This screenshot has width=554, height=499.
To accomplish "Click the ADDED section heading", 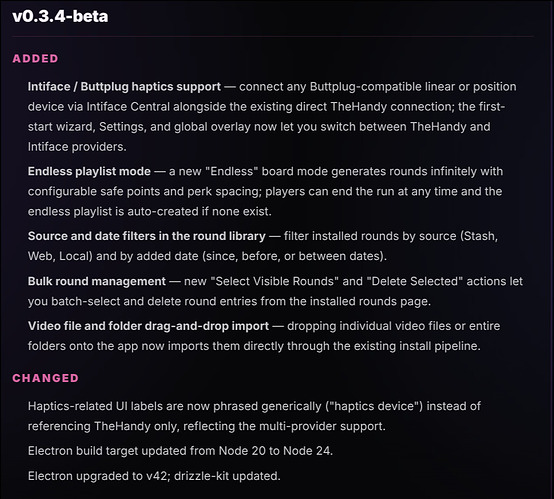I will [x=35, y=59].
